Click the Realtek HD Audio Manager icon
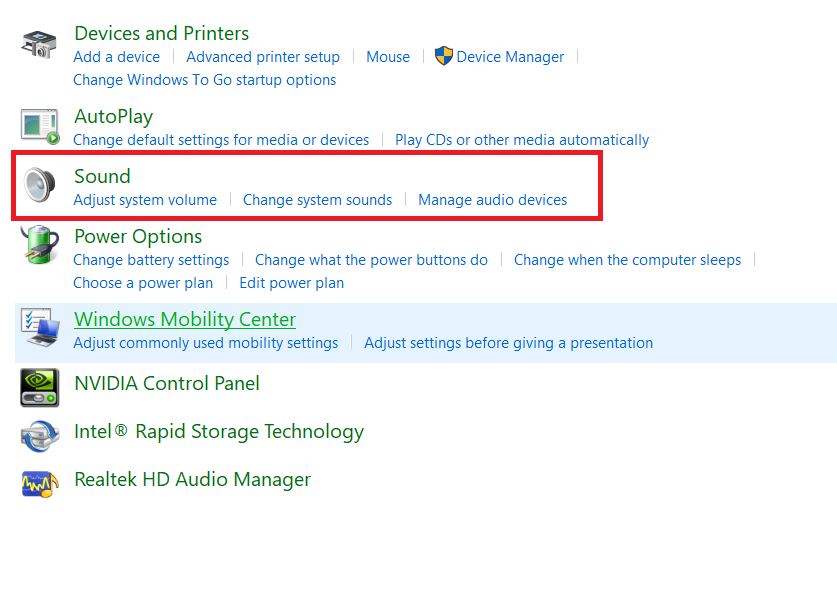837x610 pixels. [x=40, y=484]
